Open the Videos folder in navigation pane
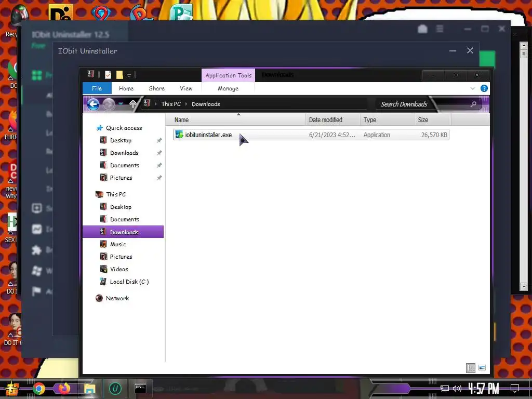The width and height of the screenshot is (532, 399). pos(119,269)
